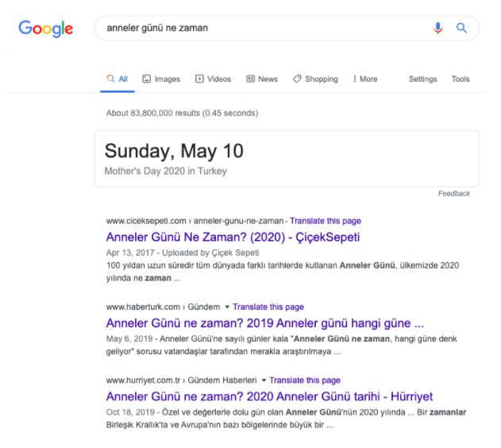Click the blue magnifier search button
Viewport: 501px width, 448px height.
point(461,28)
